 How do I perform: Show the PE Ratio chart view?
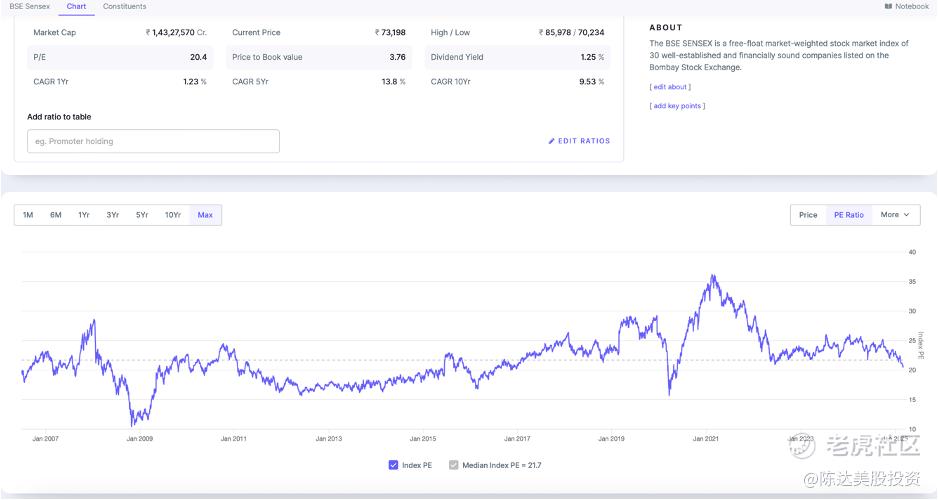pos(849,215)
